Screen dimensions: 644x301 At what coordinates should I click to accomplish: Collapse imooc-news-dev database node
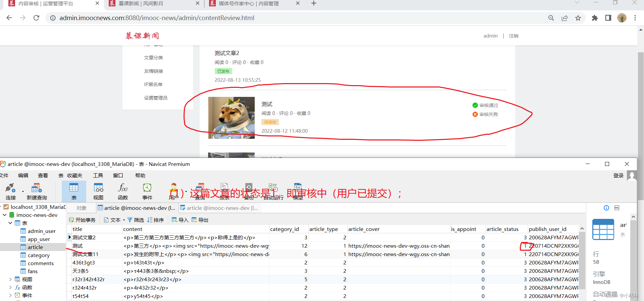5,215
